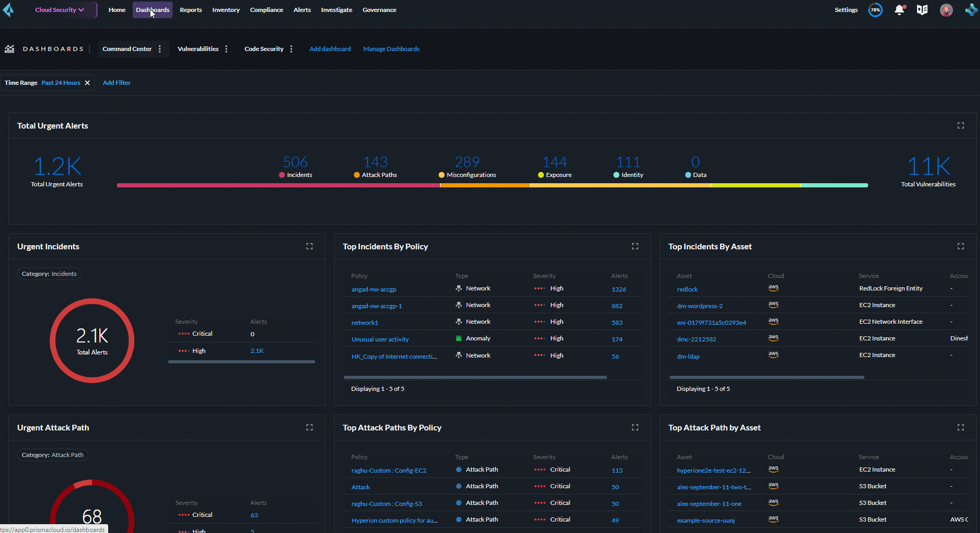Viewport: 980px width, 533px height.
Task: Expand the Urgent Attack Path widget
Action: (310, 427)
